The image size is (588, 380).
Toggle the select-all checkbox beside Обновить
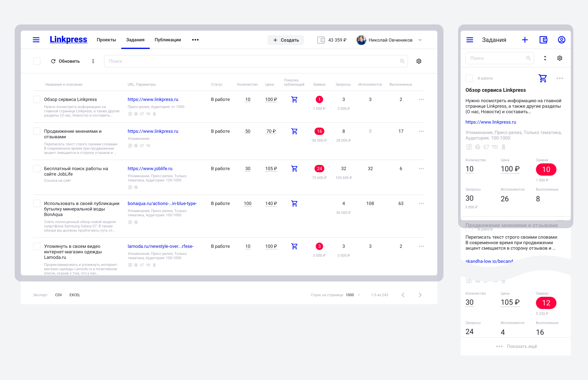pos(37,61)
